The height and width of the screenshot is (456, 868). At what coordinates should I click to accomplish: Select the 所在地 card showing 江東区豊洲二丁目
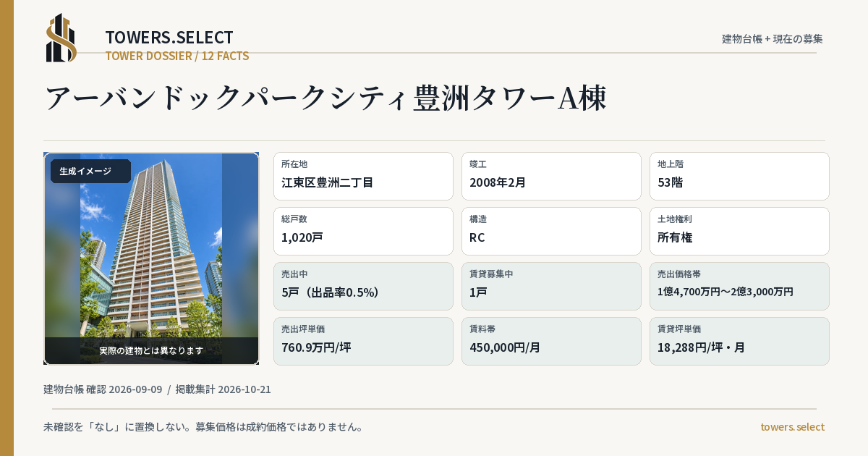tap(363, 176)
